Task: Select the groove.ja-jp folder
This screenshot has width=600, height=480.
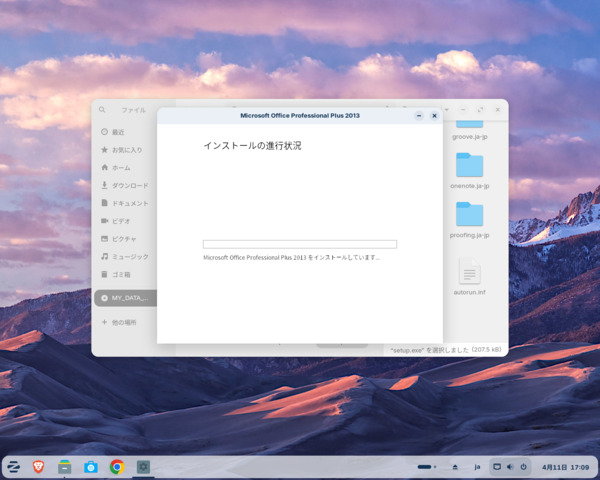Action: tap(470, 130)
